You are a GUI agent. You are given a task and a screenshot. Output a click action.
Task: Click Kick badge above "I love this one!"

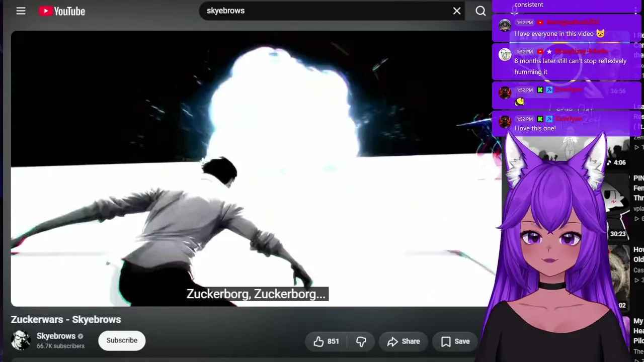pos(540,119)
